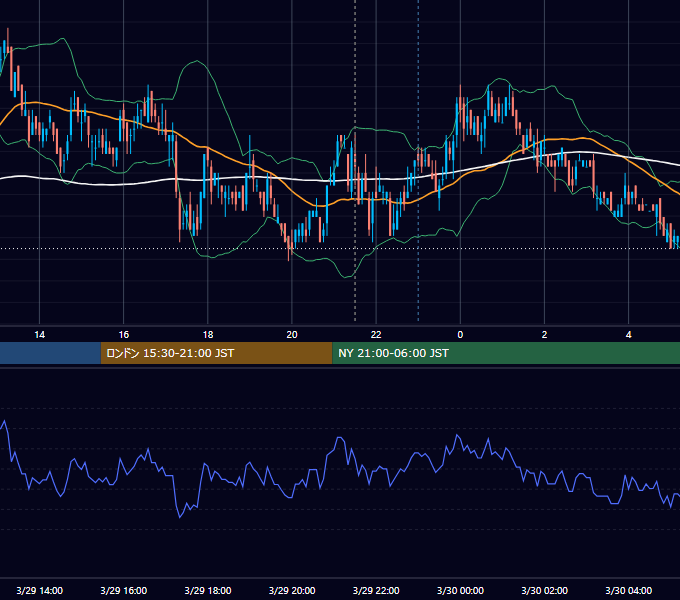Click the 3/29 18:00 label on oscillator axis
Image resolution: width=680 pixels, height=600 pixels.
tap(208, 590)
